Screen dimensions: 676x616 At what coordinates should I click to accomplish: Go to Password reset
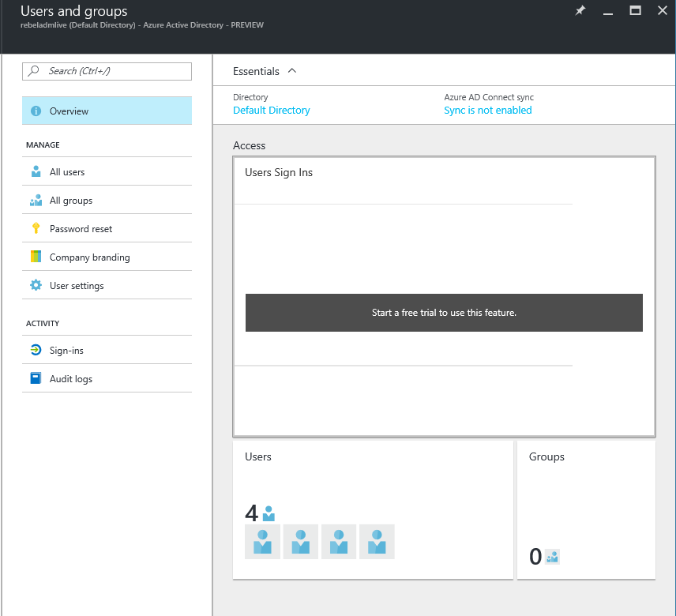[107, 228]
